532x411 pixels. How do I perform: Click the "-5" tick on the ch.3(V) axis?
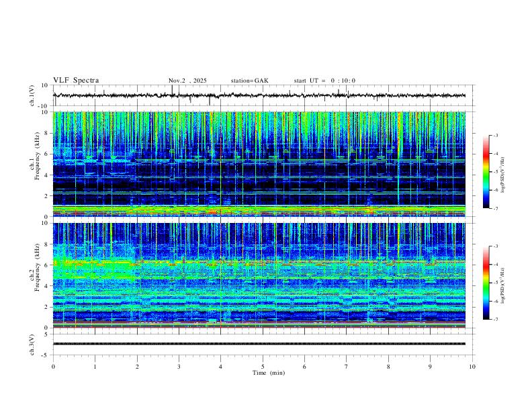click(x=46, y=355)
